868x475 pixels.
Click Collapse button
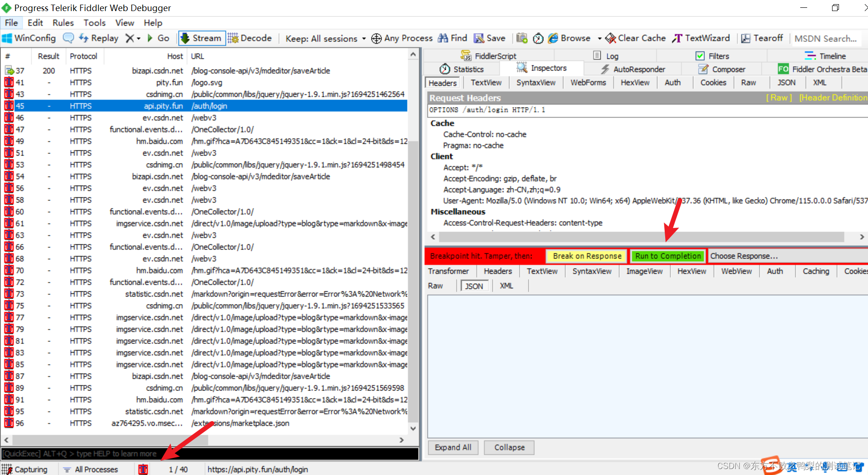(x=509, y=447)
